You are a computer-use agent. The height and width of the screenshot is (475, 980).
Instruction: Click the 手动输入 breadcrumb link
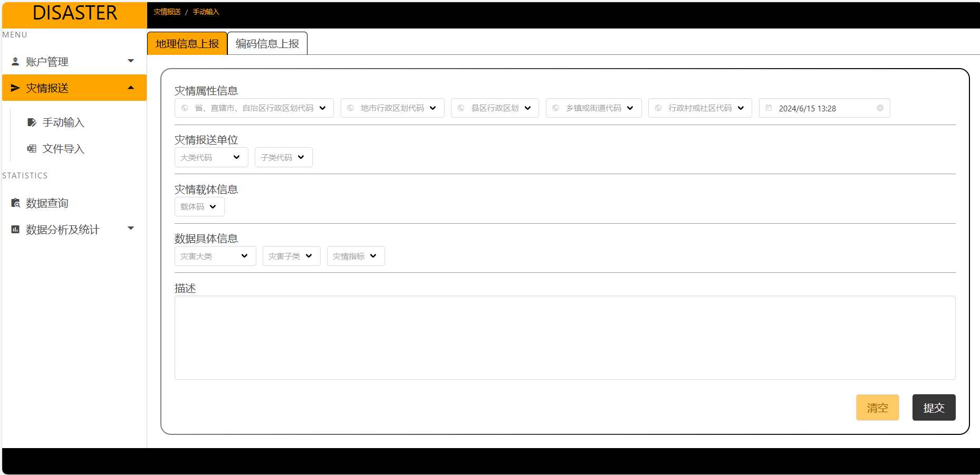[x=206, y=12]
